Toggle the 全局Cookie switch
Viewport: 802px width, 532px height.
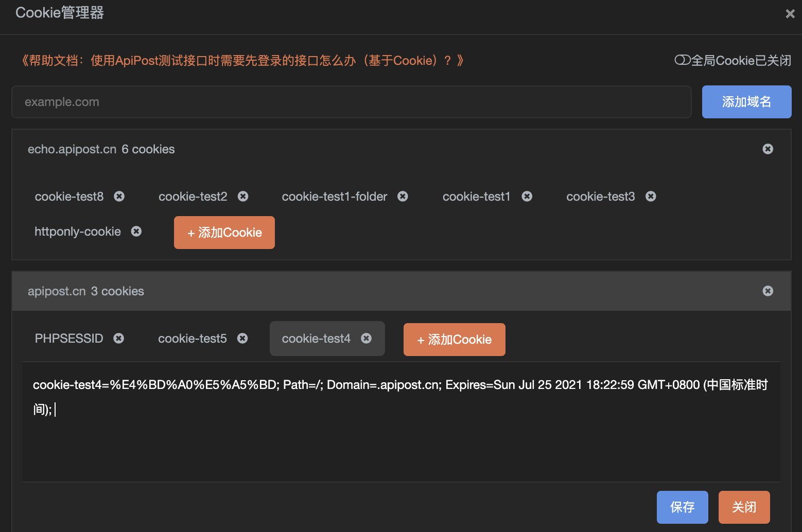pos(682,60)
